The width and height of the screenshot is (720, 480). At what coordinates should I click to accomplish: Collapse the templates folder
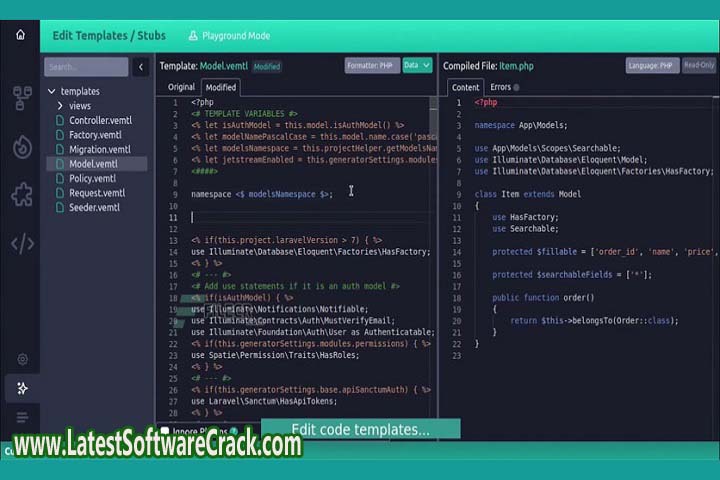click(x=52, y=91)
